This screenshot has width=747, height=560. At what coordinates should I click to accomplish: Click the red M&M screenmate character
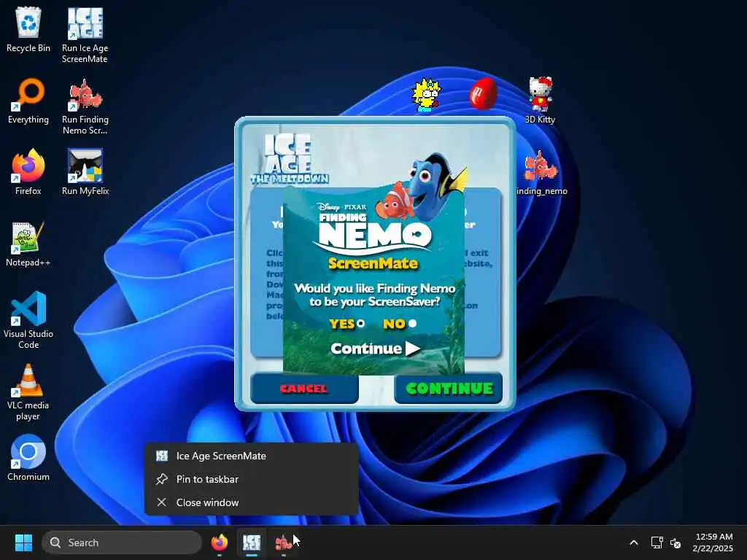(x=483, y=94)
